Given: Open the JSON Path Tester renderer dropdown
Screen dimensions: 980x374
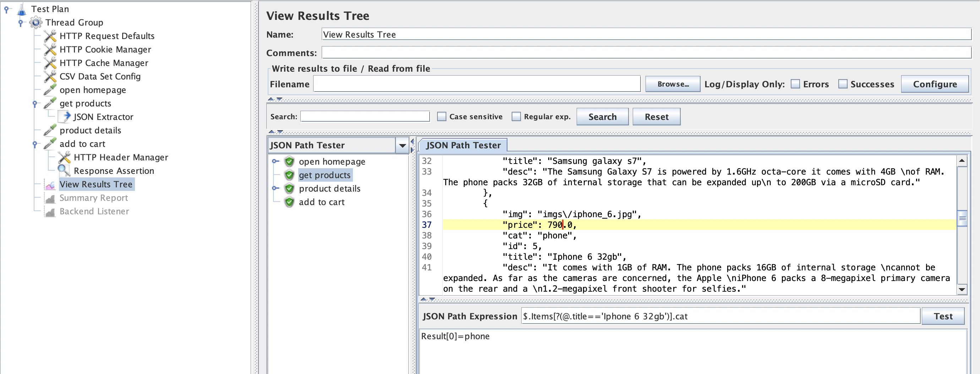Looking at the screenshot, I should 402,145.
